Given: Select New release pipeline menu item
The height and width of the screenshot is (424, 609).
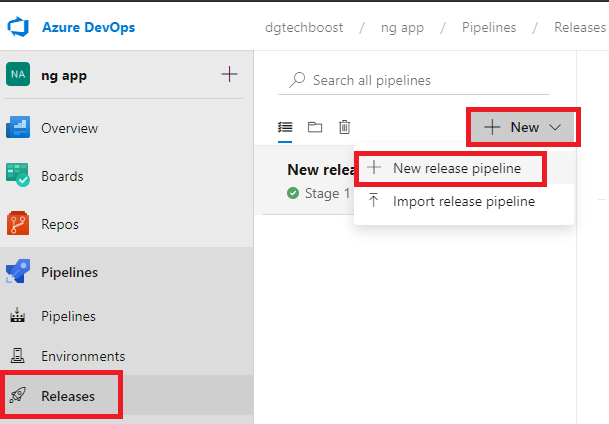Looking at the screenshot, I should tap(456, 168).
